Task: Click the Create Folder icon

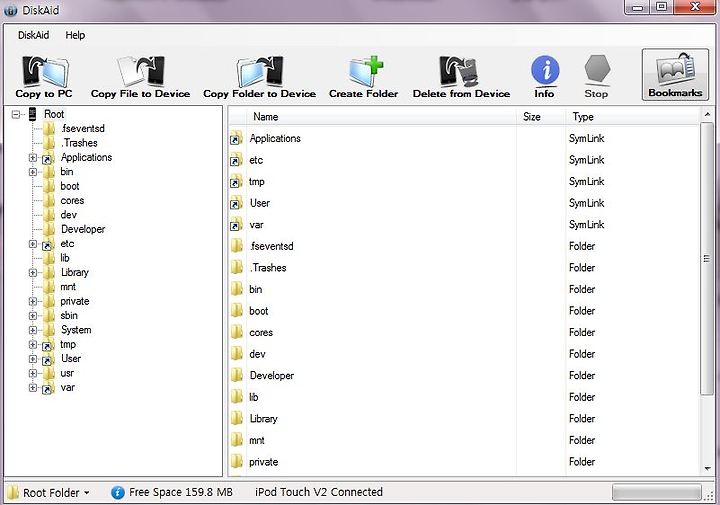Action: [364, 77]
